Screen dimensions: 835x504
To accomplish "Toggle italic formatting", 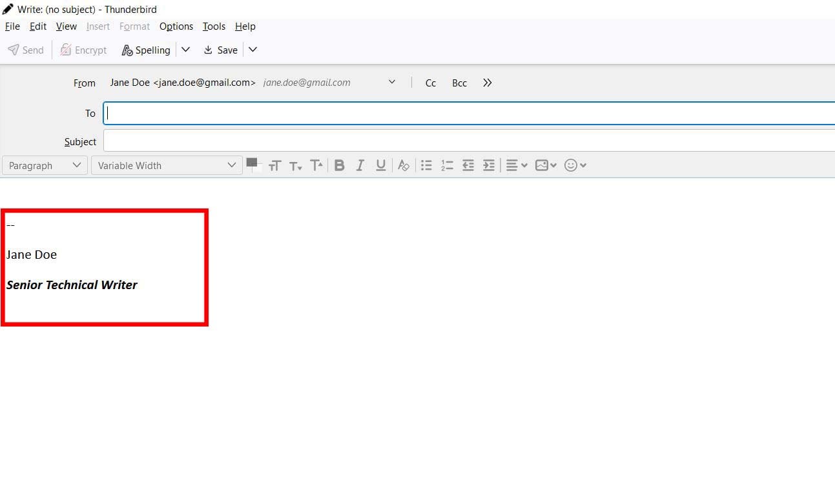I will pos(360,165).
